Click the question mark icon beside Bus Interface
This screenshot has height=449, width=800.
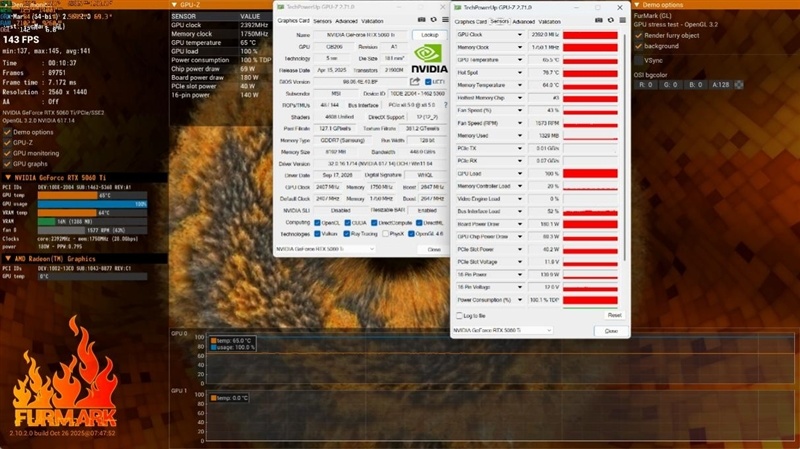(x=445, y=105)
